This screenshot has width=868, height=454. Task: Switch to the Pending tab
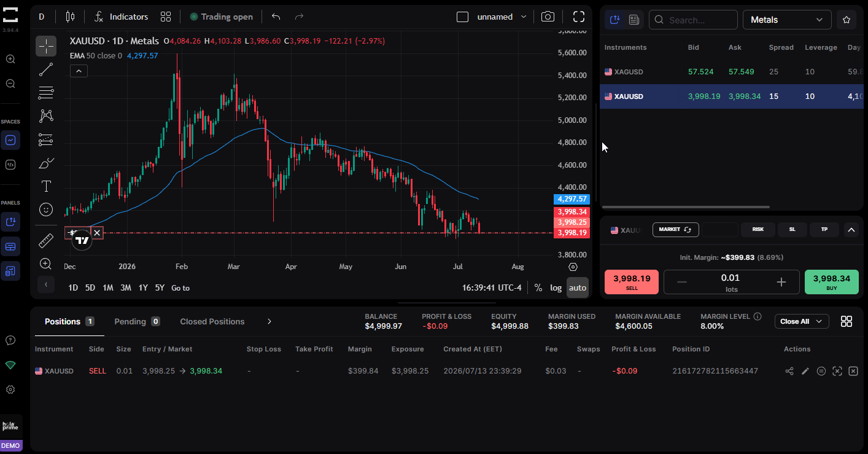click(x=137, y=321)
